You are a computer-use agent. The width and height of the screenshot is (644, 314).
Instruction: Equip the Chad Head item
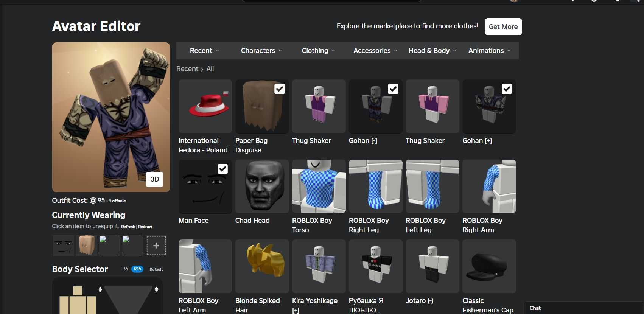pyautogui.click(x=262, y=187)
